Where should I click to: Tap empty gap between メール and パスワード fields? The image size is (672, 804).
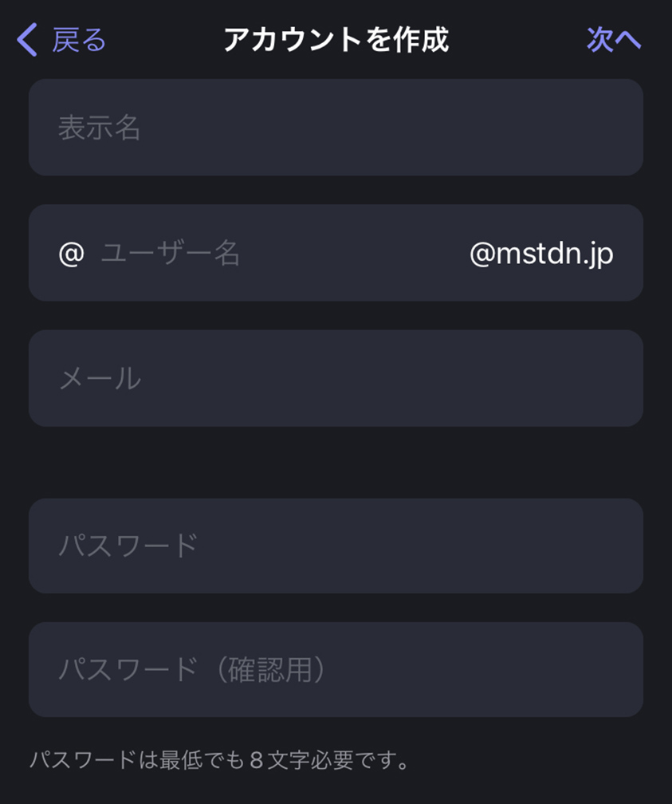336,462
